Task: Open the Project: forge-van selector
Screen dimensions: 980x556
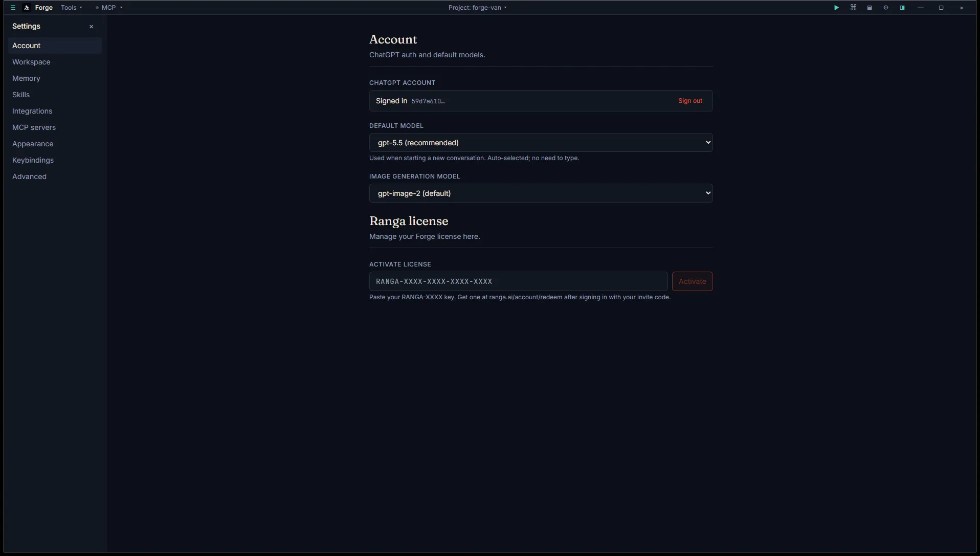Action: click(x=478, y=8)
